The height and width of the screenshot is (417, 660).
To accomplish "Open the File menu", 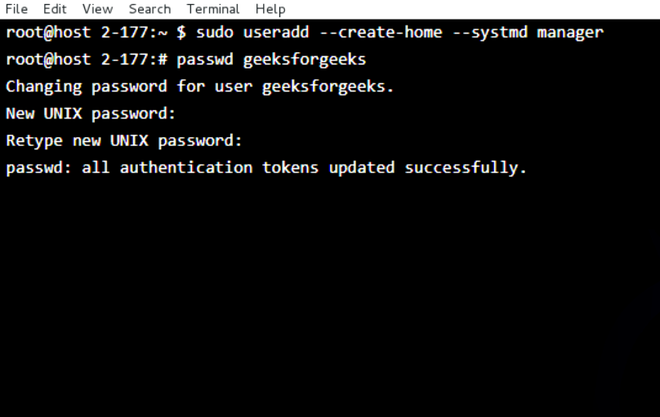I will [x=16, y=9].
